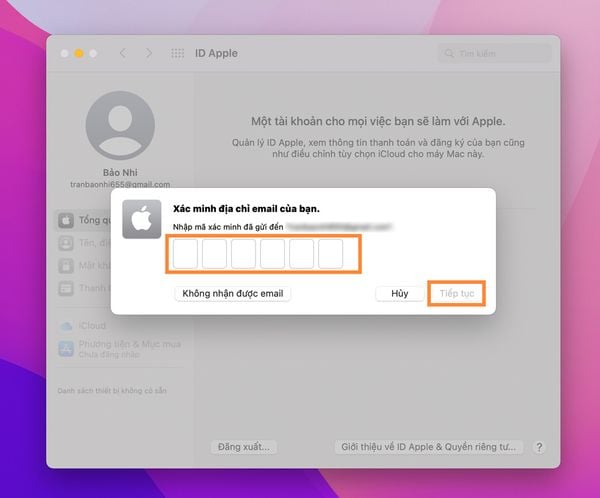Click the App Store icon in the sidebar

[x=66, y=349]
